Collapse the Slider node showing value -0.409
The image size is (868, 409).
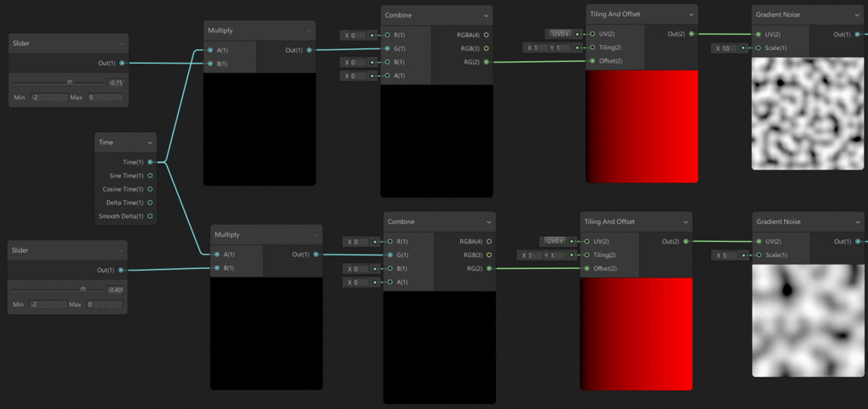(120, 250)
